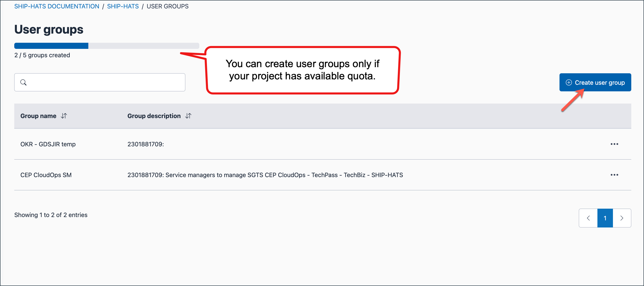Open more options for OKR - GDSJIR temp

pos(614,144)
